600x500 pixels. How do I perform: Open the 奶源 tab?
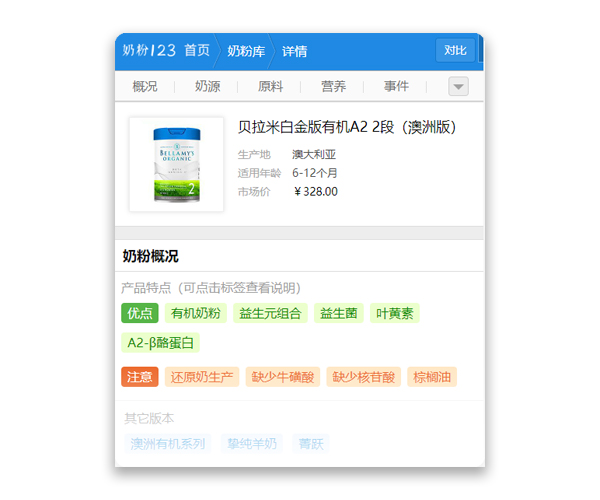point(208,87)
